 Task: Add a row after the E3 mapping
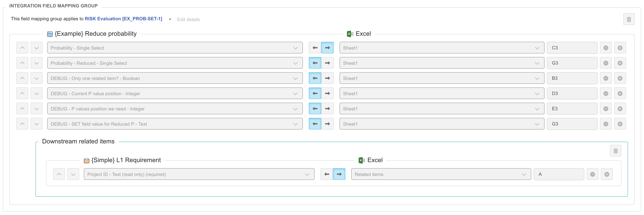620,109
